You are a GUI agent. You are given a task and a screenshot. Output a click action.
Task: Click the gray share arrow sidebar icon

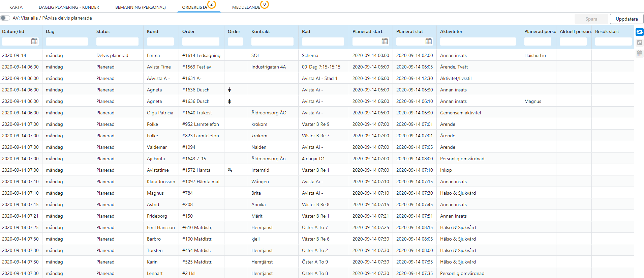point(640,43)
